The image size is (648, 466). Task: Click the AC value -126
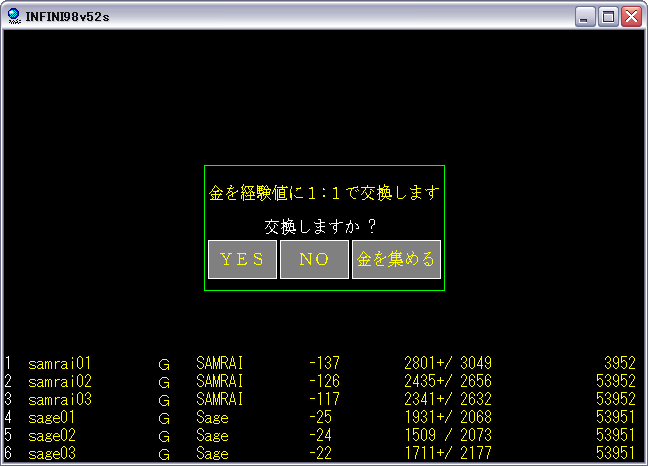tap(325, 381)
